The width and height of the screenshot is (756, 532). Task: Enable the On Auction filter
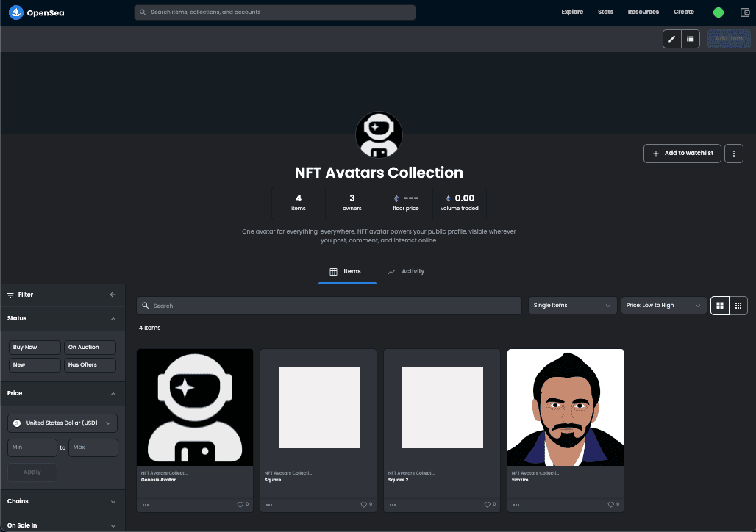[89, 346]
